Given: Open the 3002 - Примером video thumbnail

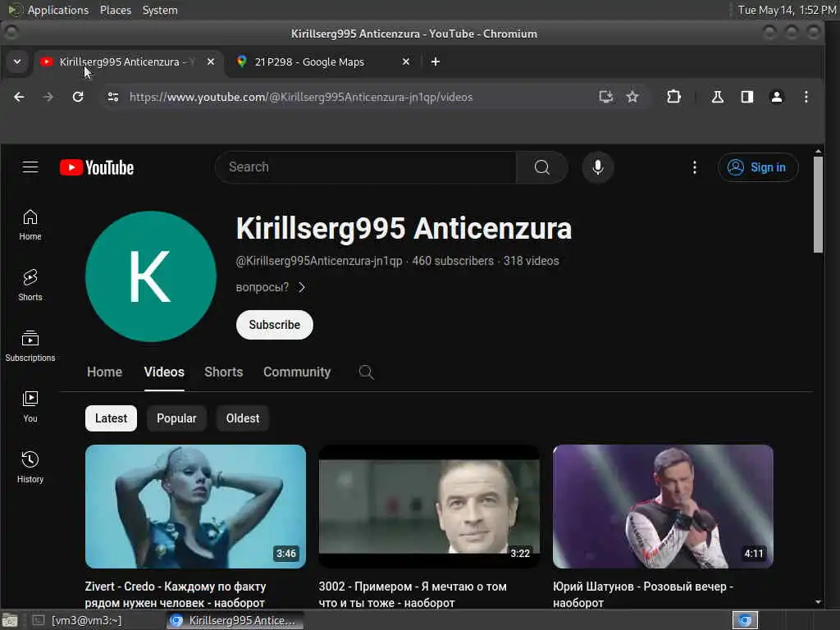Looking at the screenshot, I should click(x=429, y=506).
